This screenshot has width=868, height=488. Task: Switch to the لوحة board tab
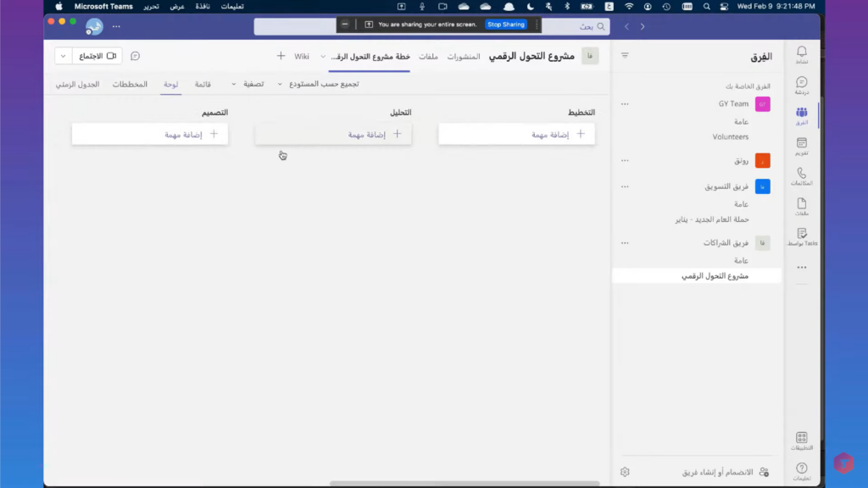coord(170,84)
